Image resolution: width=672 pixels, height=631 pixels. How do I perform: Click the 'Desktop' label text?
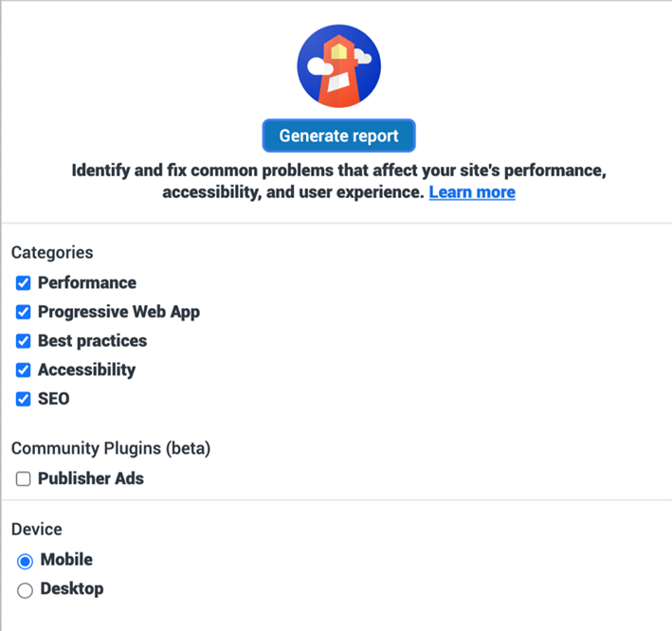point(72,589)
